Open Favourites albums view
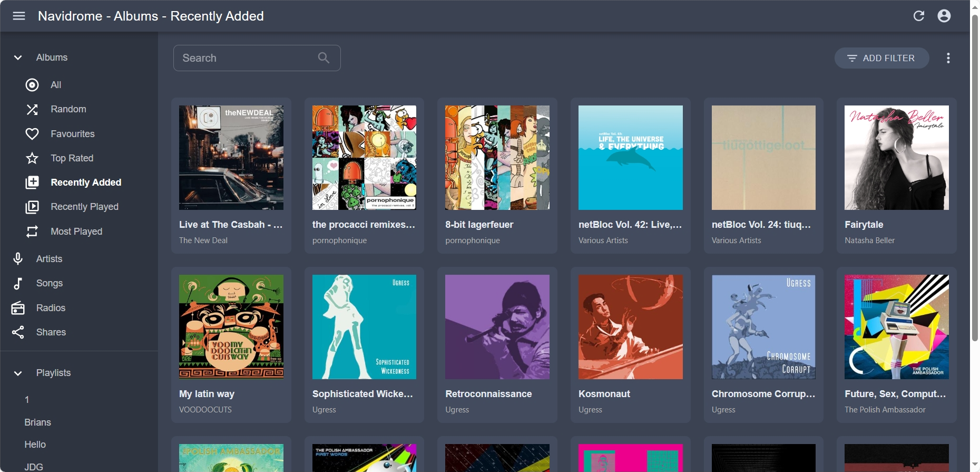 pyautogui.click(x=79, y=134)
